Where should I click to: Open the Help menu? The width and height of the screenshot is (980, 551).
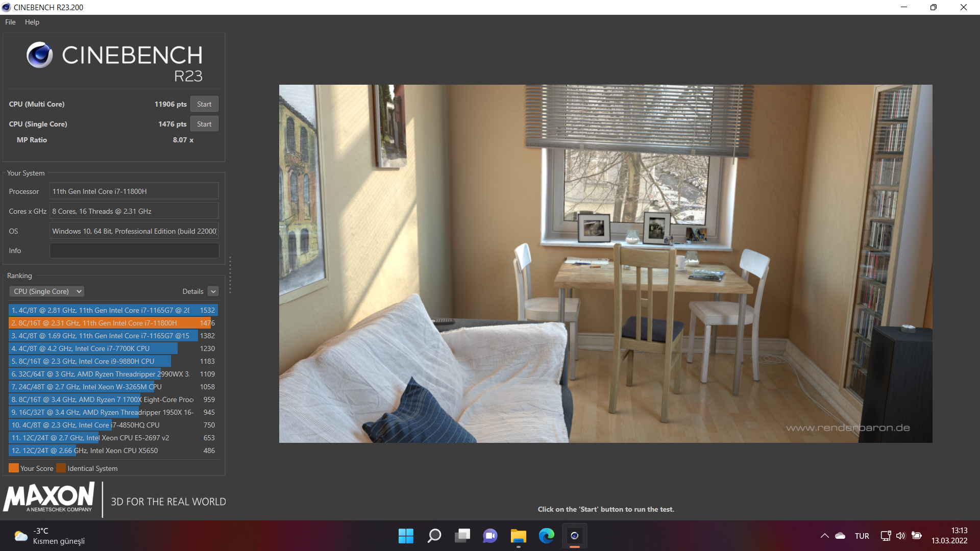[32, 22]
